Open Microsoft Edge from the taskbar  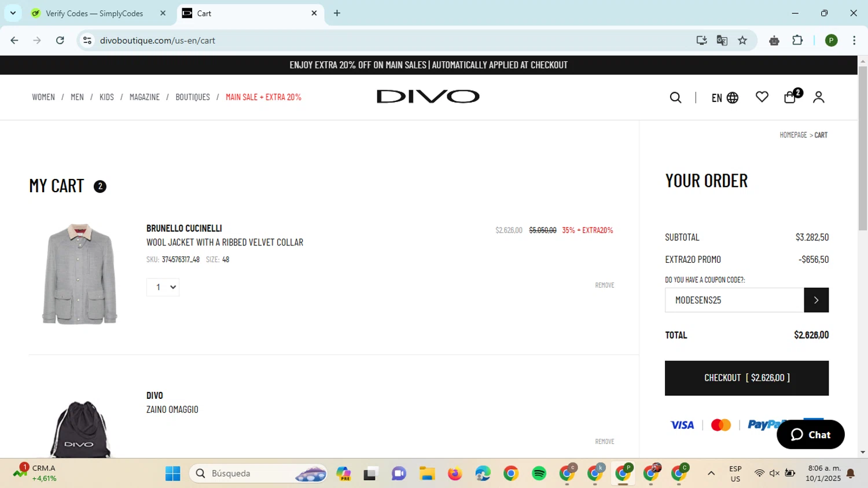483,474
